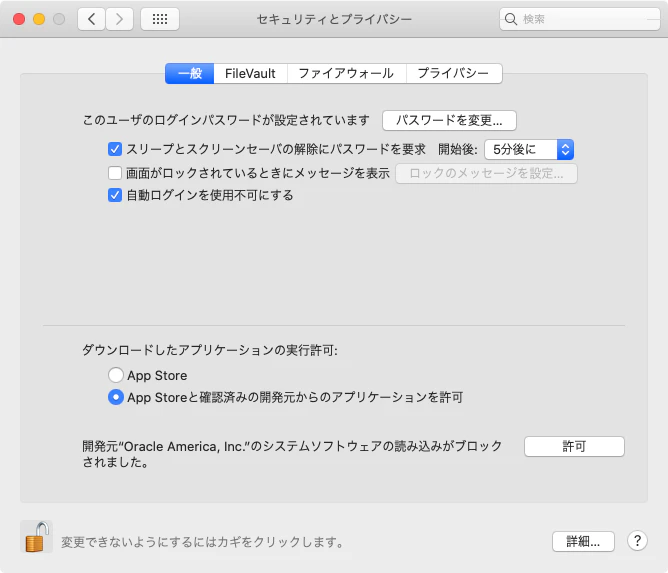The image size is (668, 573).
Task: Select the App Store only radio button
Action: point(116,375)
